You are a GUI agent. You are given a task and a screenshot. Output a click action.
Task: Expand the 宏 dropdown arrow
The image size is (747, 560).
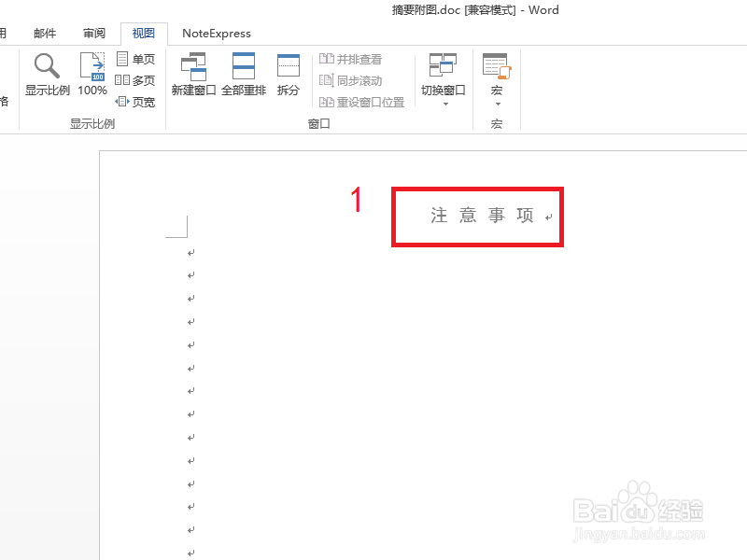[498, 104]
